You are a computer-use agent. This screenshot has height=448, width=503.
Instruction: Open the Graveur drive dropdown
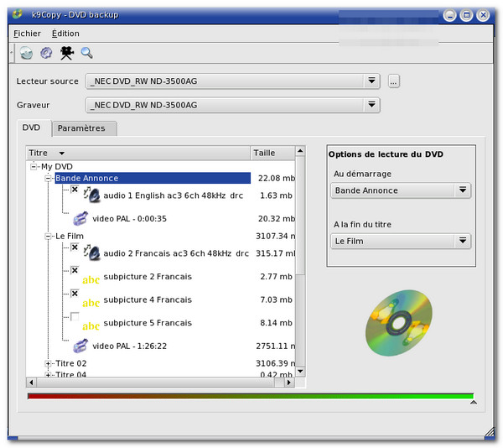pyautogui.click(x=371, y=105)
